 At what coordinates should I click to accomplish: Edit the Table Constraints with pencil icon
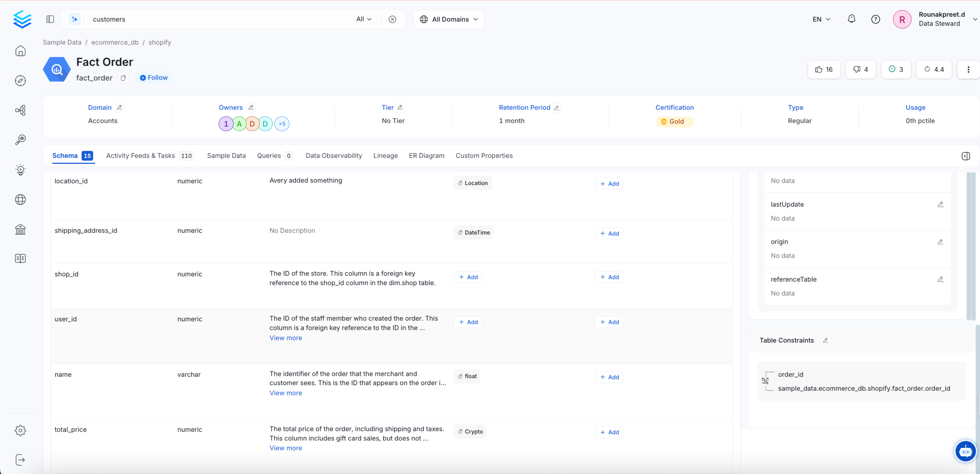pos(825,341)
